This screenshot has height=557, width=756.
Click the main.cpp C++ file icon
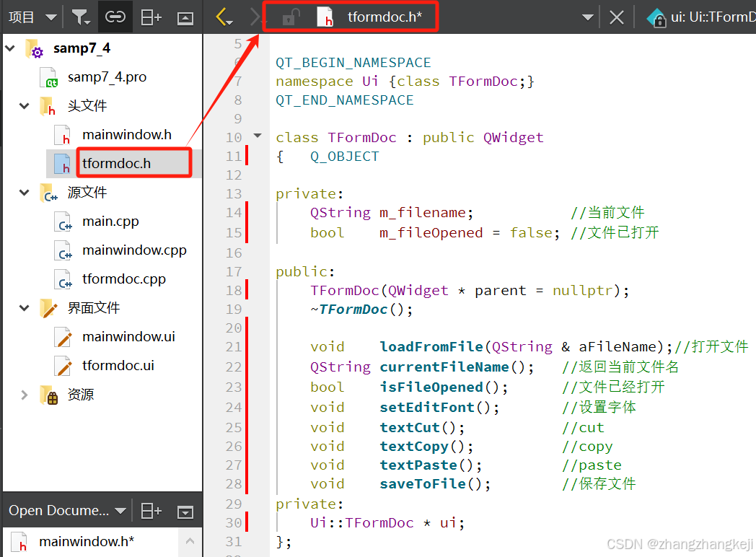(x=63, y=222)
